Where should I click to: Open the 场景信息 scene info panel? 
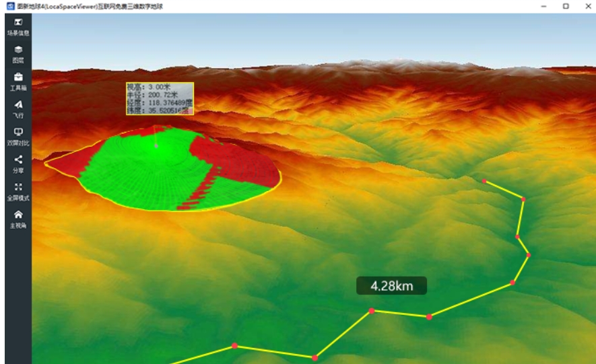click(18, 26)
